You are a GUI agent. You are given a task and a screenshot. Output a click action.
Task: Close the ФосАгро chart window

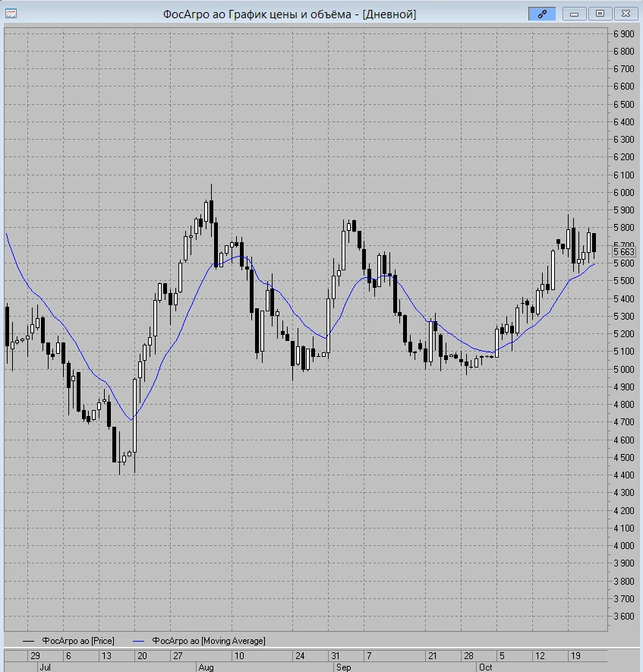(x=626, y=14)
